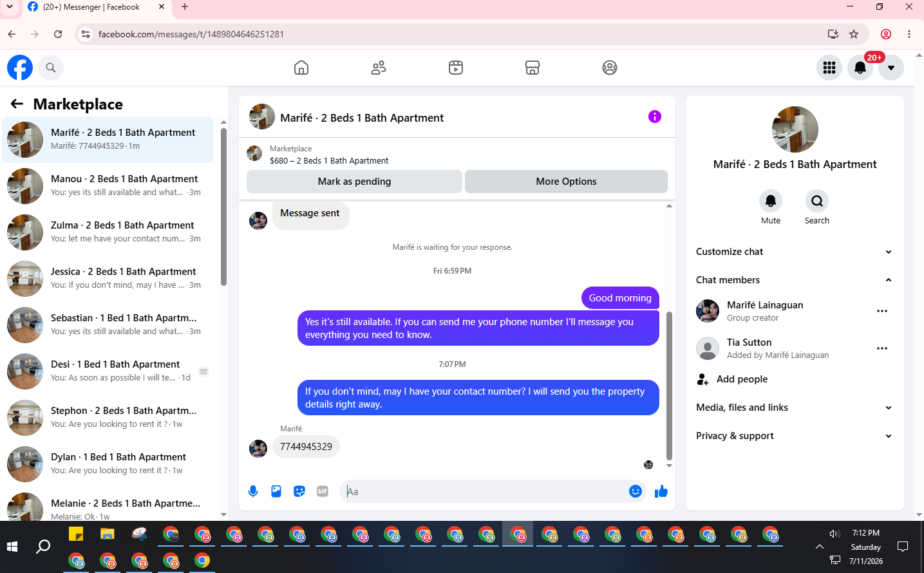Go back to the previous browser page
Screen dimensions: 924x573
[12, 34]
